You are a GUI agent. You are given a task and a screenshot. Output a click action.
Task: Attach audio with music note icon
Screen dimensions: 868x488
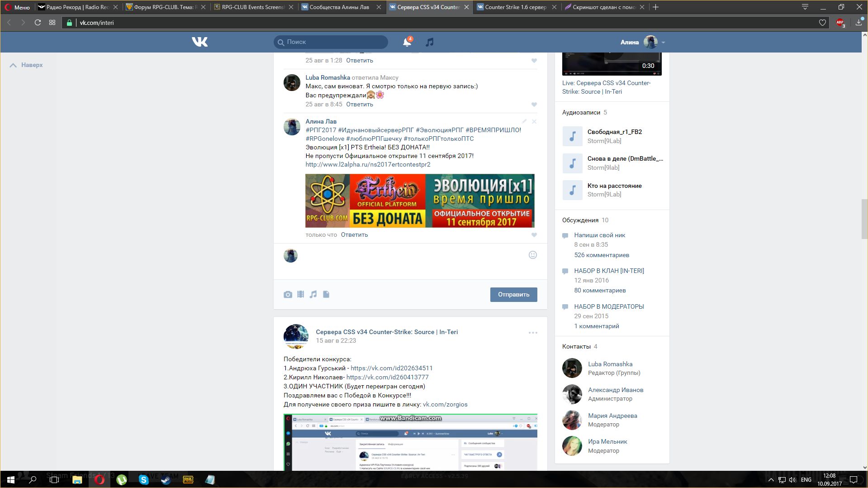[x=313, y=294]
